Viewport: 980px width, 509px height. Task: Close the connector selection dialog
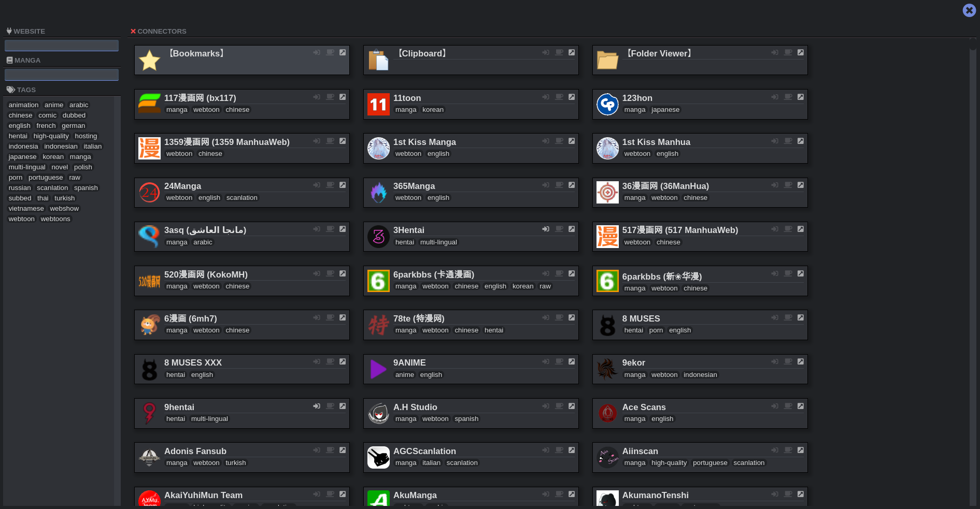point(969,10)
